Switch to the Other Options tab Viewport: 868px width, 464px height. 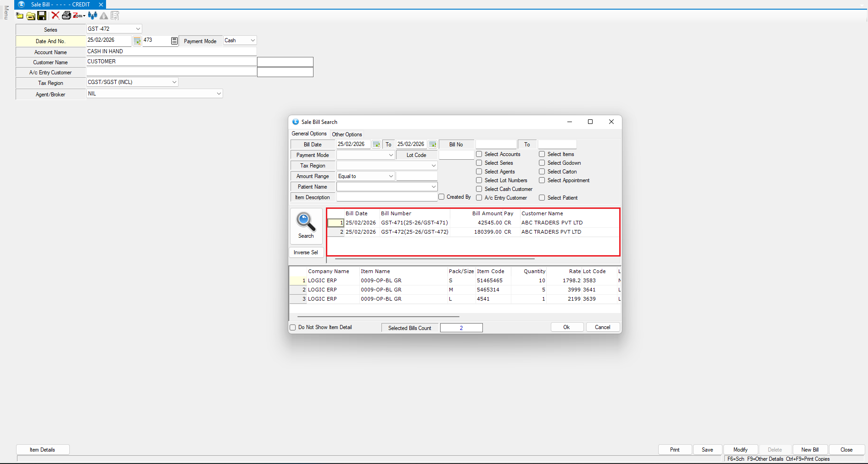pos(347,134)
